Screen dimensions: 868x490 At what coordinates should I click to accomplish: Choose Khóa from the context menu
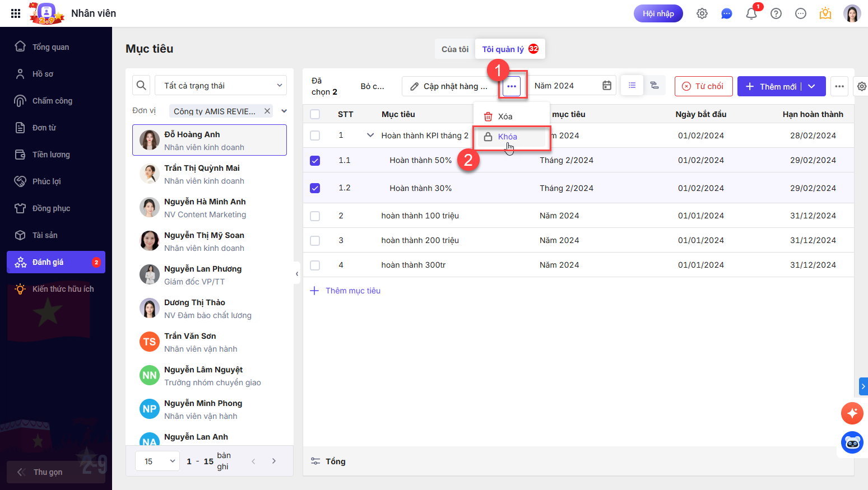pyautogui.click(x=508, y=137)
